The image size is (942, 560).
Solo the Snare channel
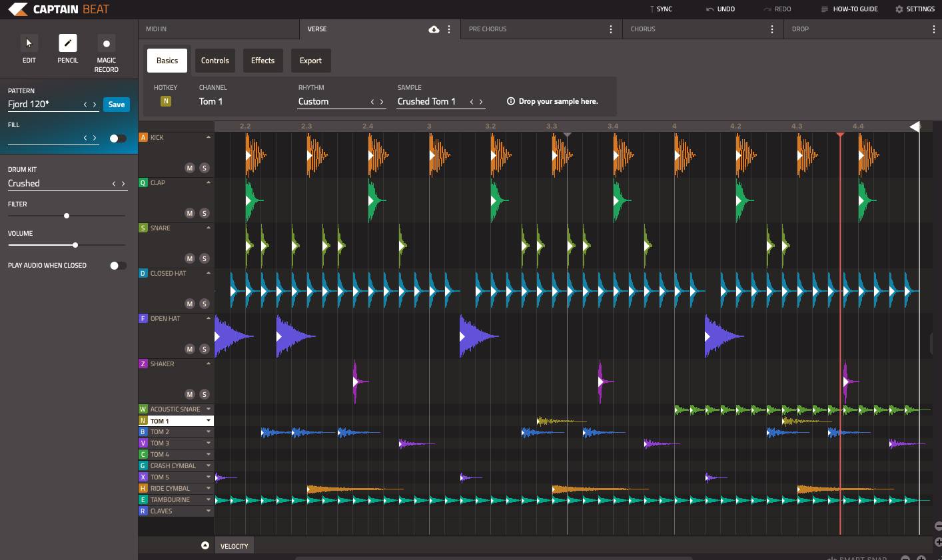coord(205,258)
